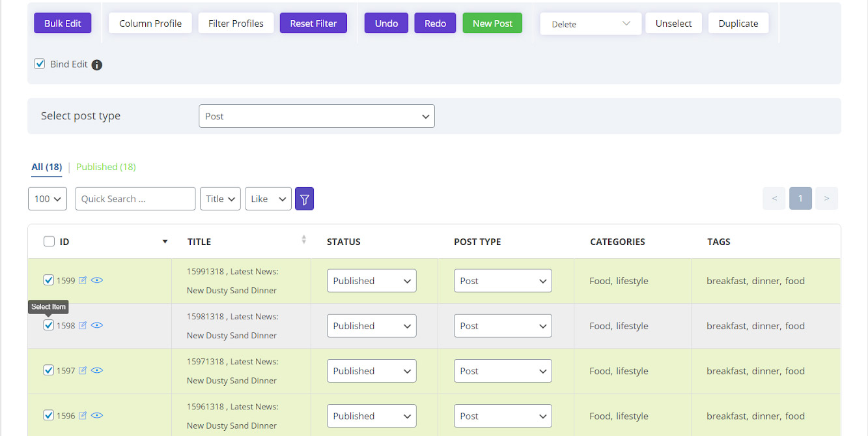View post 1599 with the eye icon
Screen dimensions: 868x436
click(97, 280)
